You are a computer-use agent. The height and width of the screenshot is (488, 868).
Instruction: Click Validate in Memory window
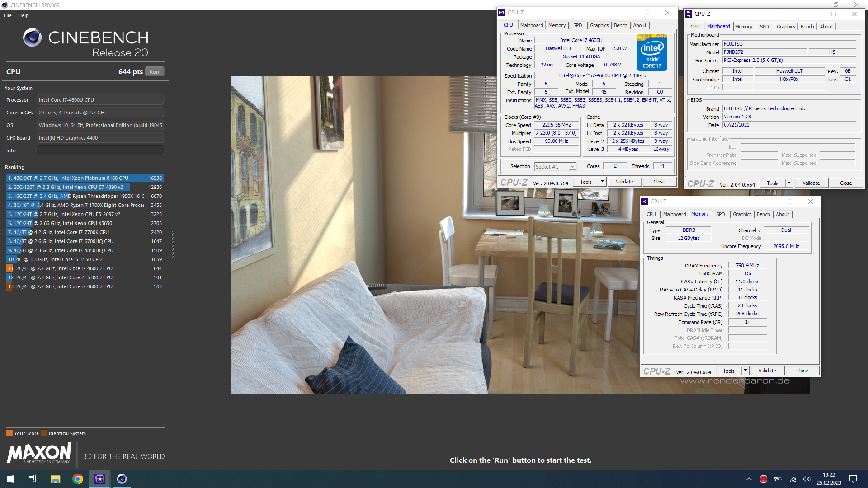pyautogui.click(x=767, y=371)
